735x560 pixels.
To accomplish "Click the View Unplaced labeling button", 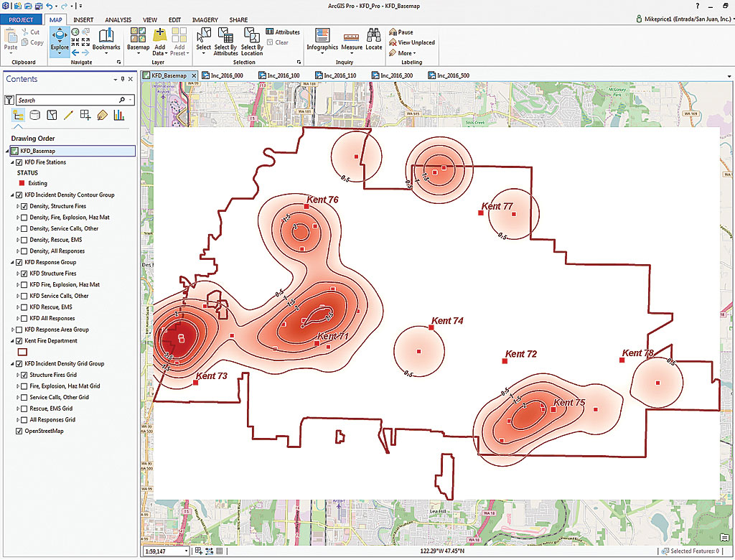I will 412,42.
